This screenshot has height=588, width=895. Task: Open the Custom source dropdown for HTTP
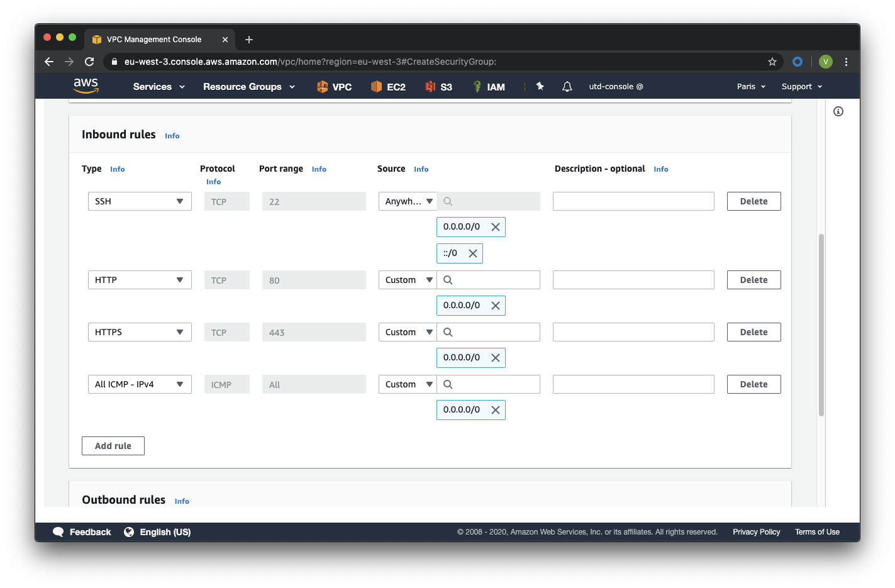pyautogui.click(x=408, y=280)
